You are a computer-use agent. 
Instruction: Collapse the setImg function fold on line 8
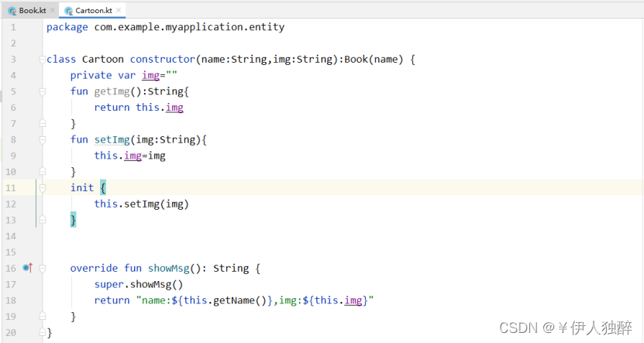click(43, 140)
